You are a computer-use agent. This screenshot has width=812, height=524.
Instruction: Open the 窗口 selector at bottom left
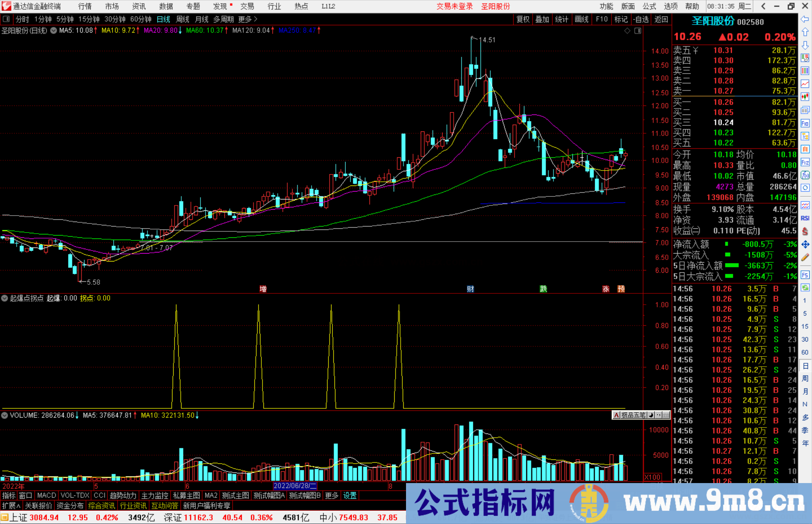coord(26,495)
